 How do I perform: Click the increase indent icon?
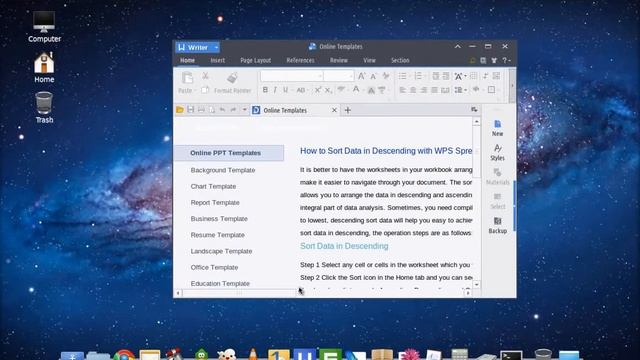click(x=446, y=76)
